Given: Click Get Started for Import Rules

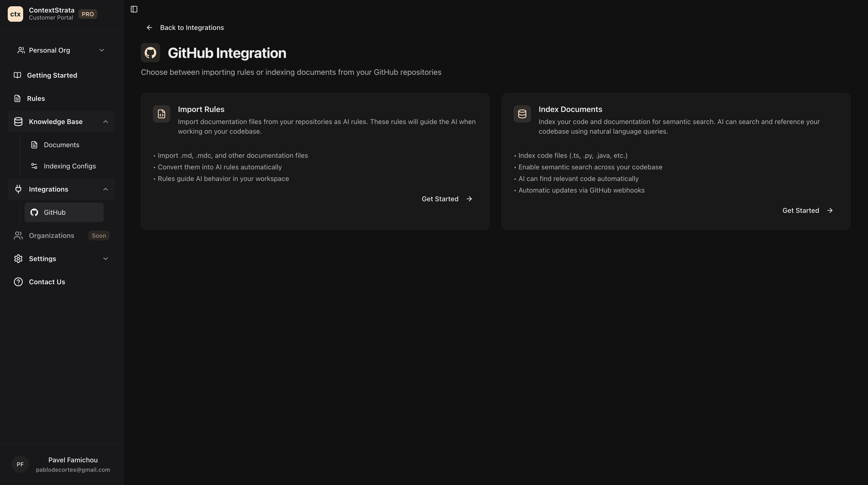Looking at the screenshot, I should coord(447,199).
